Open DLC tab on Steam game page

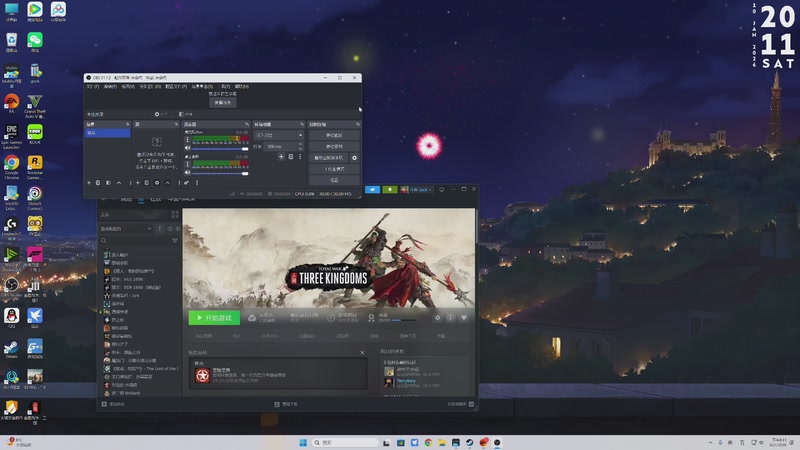(236, 336)
